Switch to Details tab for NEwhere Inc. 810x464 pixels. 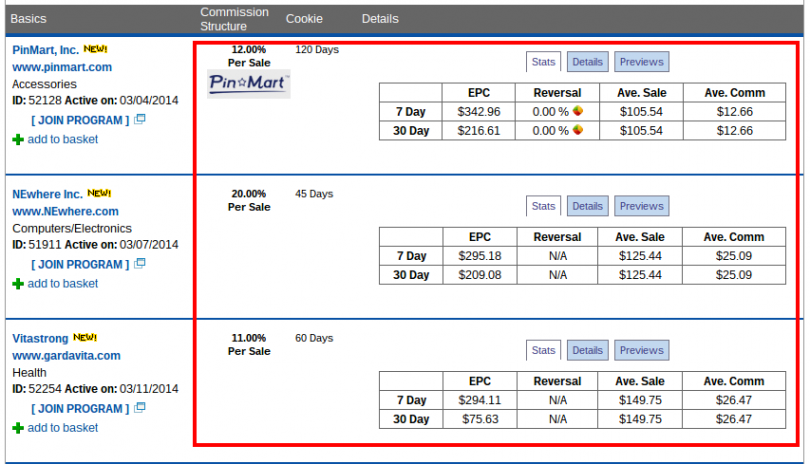tap(587, 206)
